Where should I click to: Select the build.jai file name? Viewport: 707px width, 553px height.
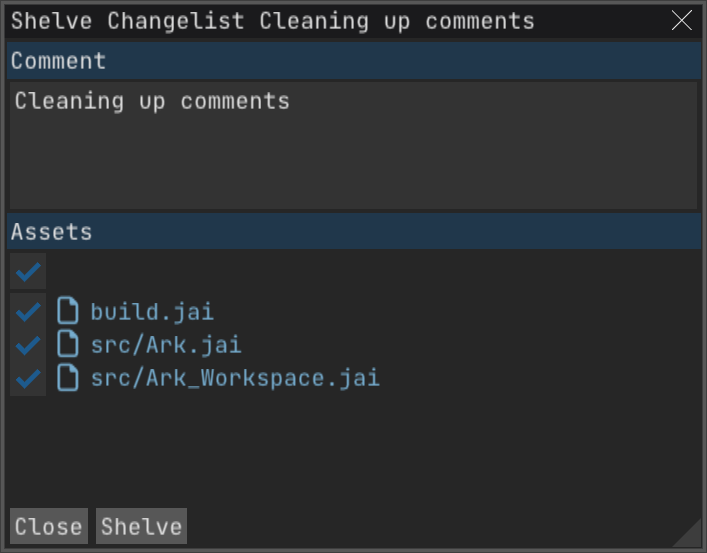pyautogui.click(x=152, y=311)
